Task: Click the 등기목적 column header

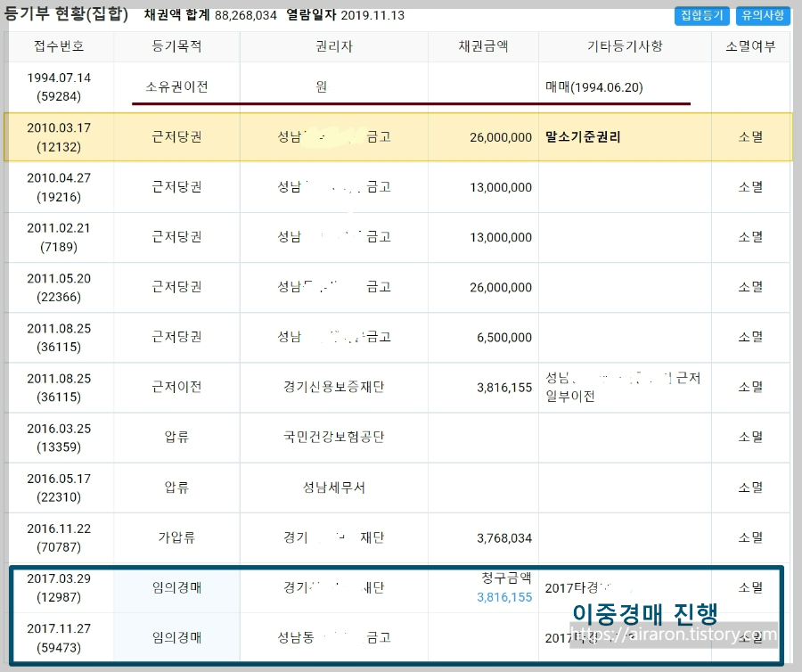Action: click(x=176, y=46)
